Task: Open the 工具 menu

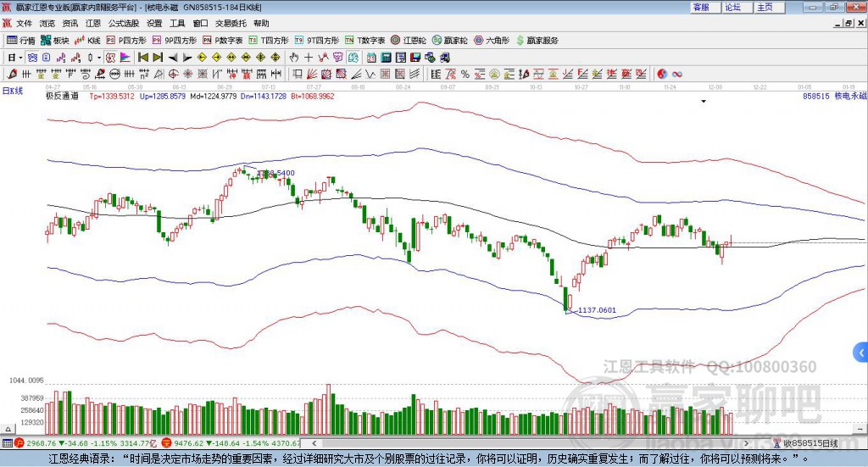Action: [x=177, y=23]
